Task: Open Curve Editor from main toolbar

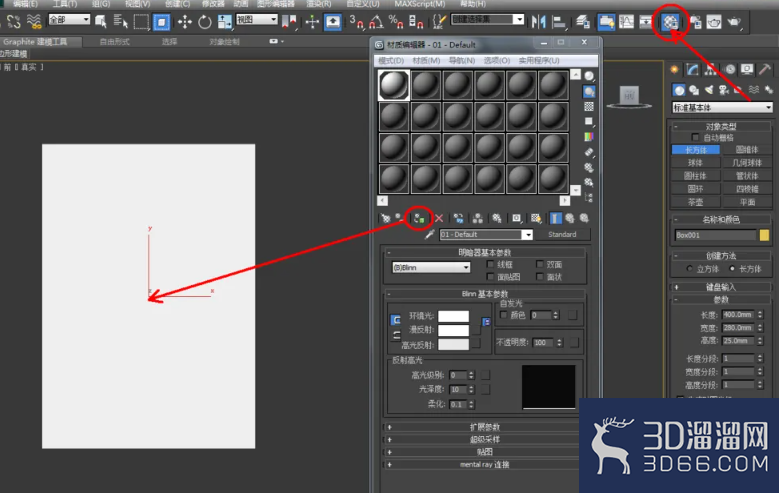Action: [x=626, y=22]
